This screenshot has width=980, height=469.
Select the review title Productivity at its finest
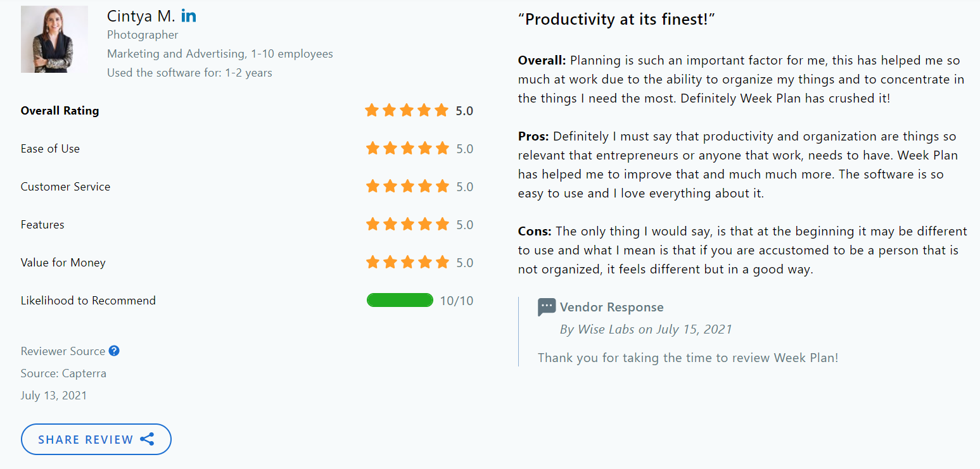616,19
